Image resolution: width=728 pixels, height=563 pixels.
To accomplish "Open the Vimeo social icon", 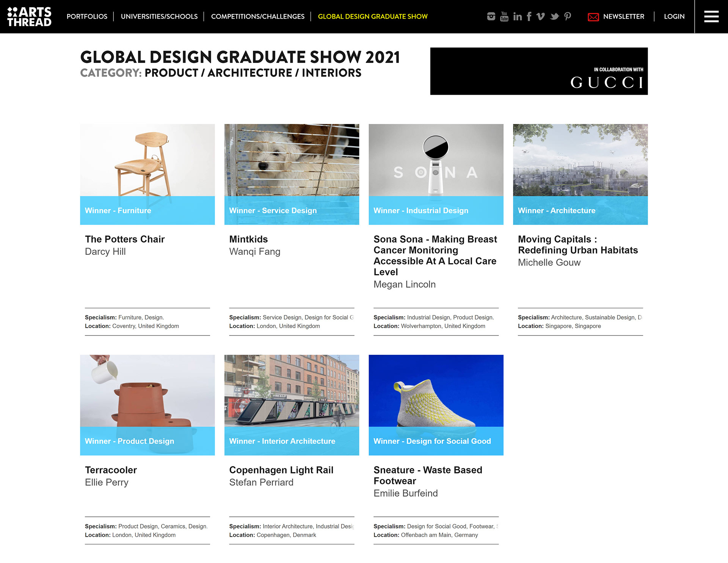I will coord(541,16).
